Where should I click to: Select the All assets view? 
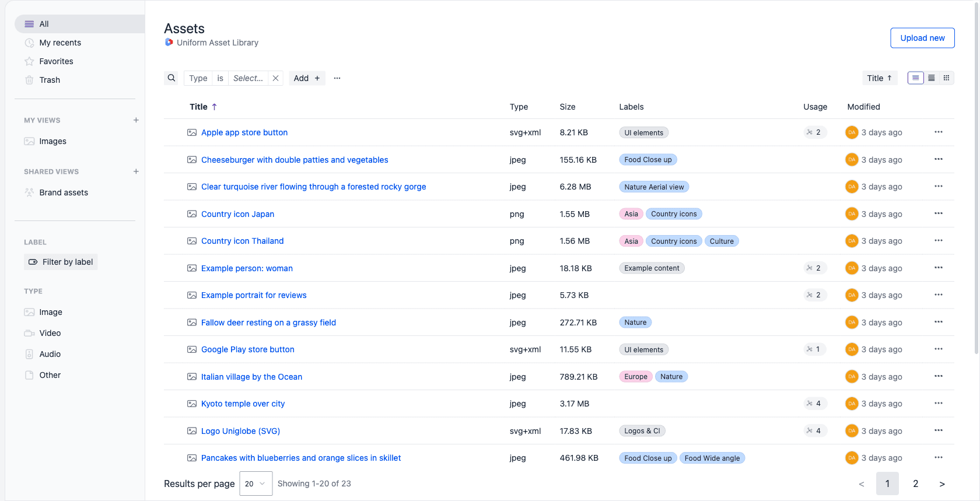click(x=80, y=24)
